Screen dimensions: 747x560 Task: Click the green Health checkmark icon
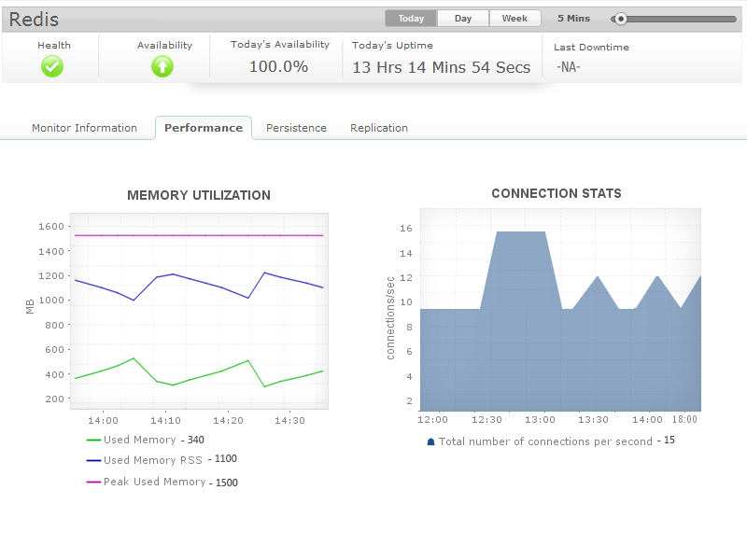[52, 66]
